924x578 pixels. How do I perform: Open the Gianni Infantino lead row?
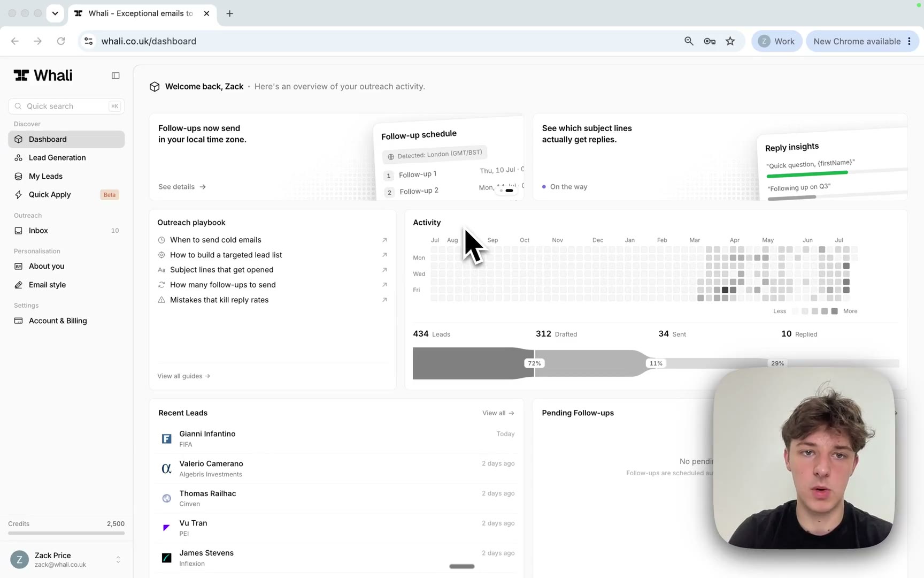point(336,439)
